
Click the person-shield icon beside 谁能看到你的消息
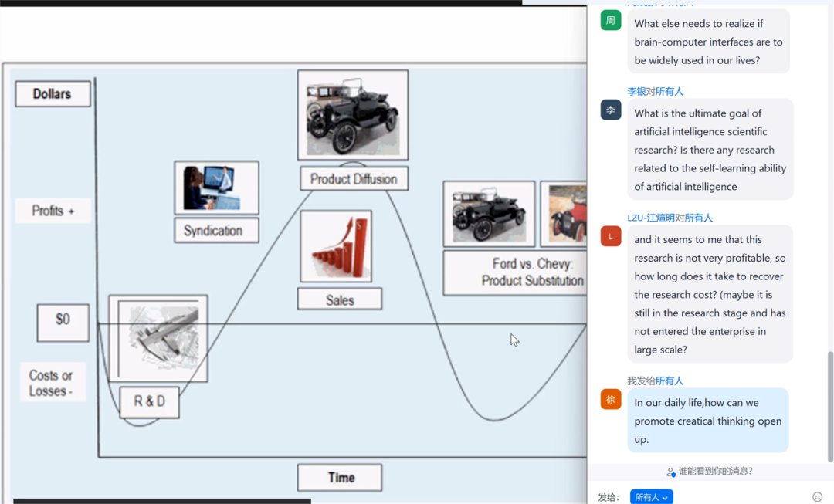pyautogui.click(x=670, y=472)
